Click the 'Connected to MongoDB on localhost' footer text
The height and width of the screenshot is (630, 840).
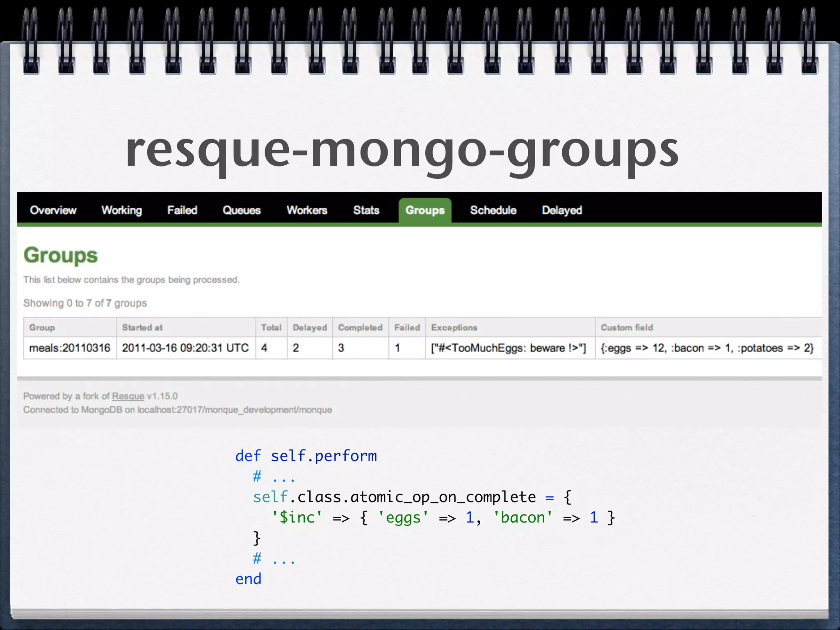click(x=178, y=410)
